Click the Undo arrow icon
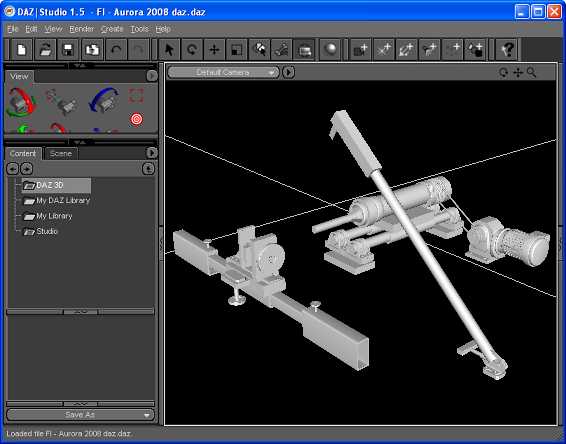The width and height of the screenshot is (566, 444). coord(116,49)
